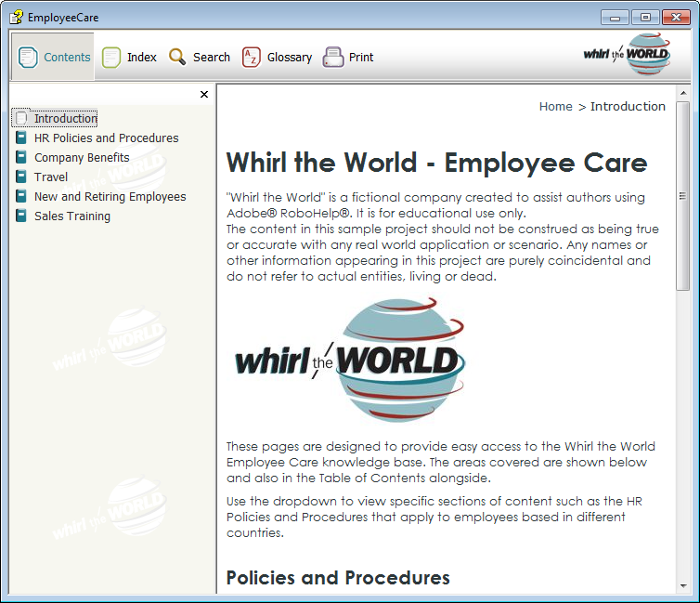Close the contents navigation pane
The width and height of the screenshot is (700, 603).
click(x=204, y=94)
